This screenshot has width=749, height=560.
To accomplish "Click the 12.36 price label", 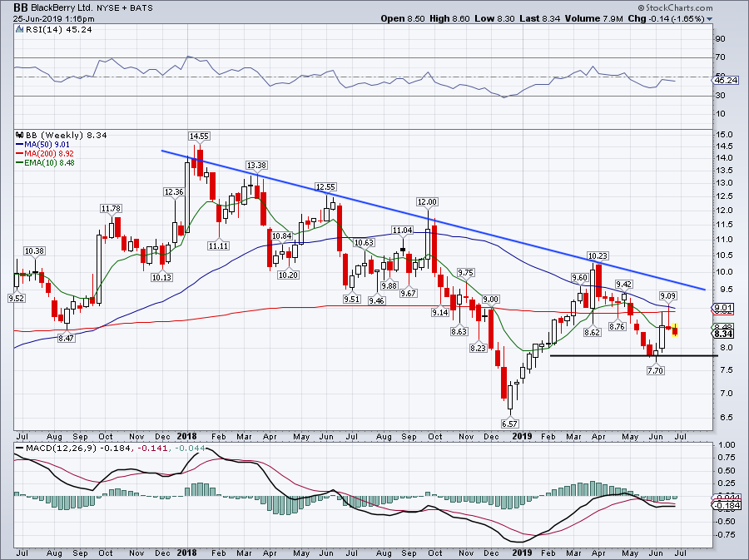I will pyautogui.click(x=174, y=192).
